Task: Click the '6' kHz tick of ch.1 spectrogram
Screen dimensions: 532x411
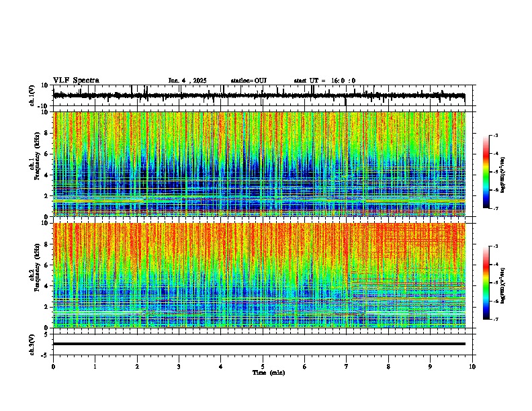Action: [x=47, y=154]
